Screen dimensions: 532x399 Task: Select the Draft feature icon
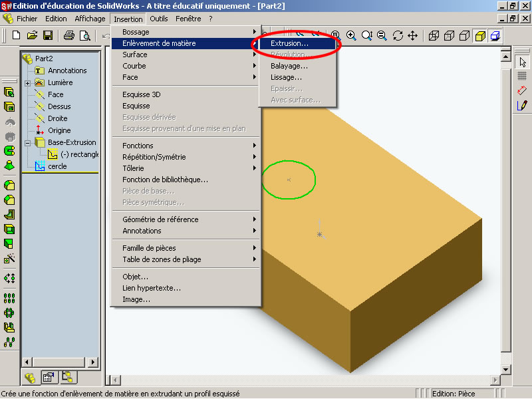pyautogui.click(x=9, y=244)
